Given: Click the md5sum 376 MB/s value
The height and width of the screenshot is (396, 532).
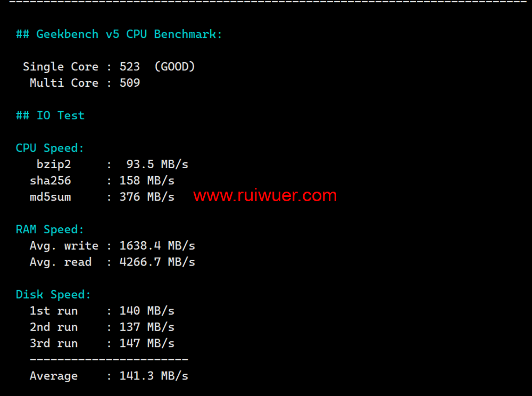Looking at the screenshot, I should click(147, 197).
